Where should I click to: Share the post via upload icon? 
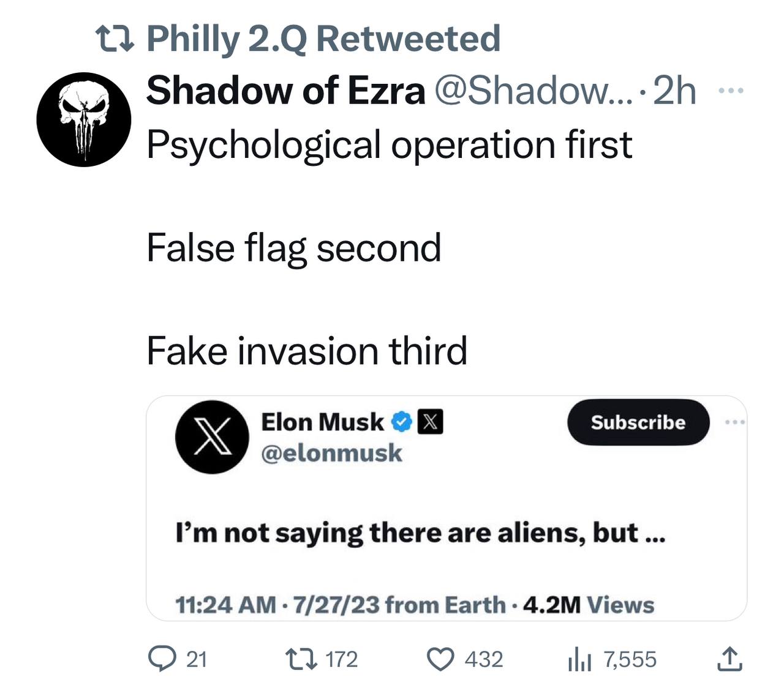point(729,659)
